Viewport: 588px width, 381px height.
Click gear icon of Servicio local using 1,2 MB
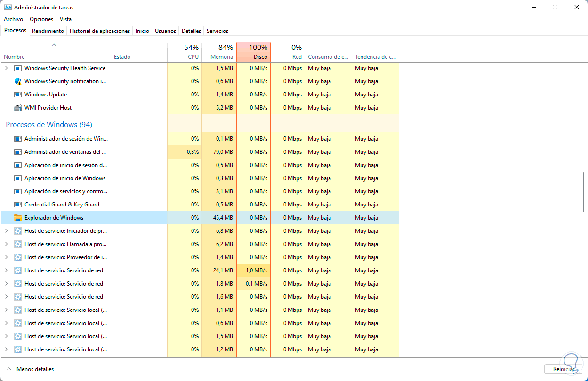click(x=18, y=349)
